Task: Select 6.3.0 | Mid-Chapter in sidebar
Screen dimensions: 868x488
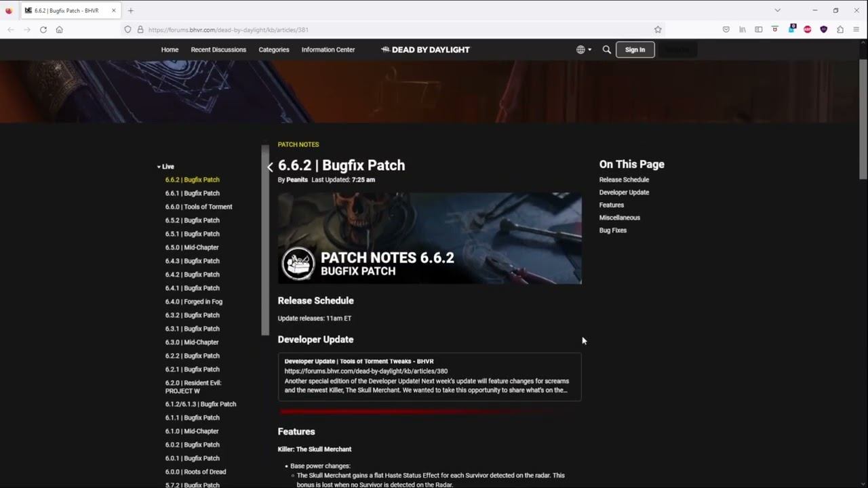Action: [x=192, y=342]
